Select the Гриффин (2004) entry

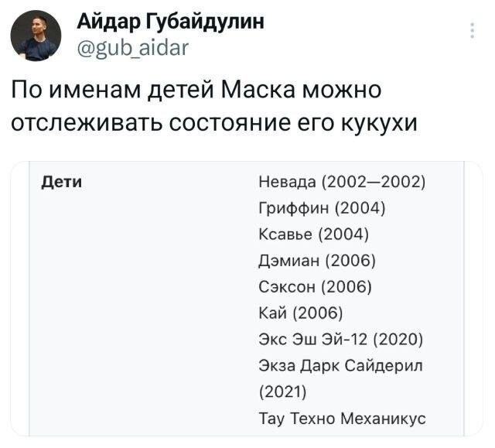(319, 209)
